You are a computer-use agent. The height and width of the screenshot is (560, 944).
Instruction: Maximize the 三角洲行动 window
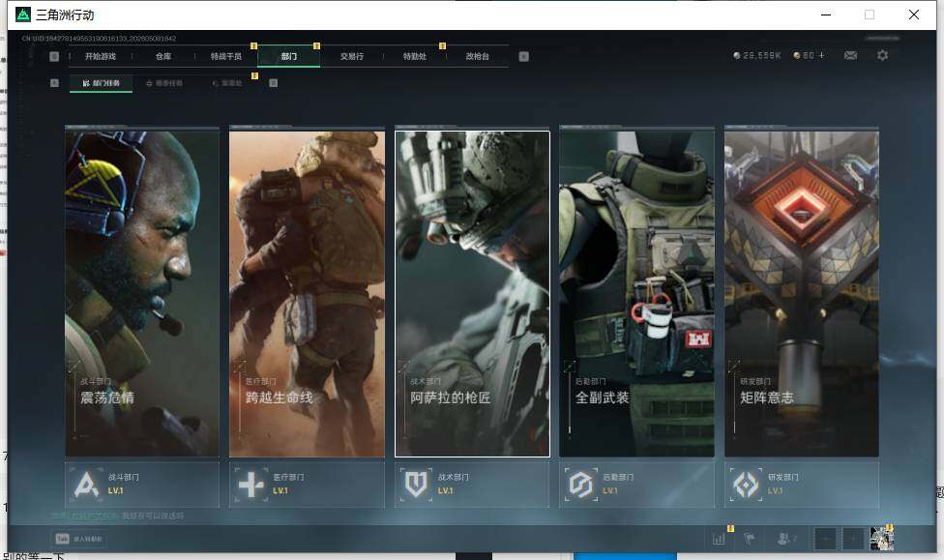870,15
